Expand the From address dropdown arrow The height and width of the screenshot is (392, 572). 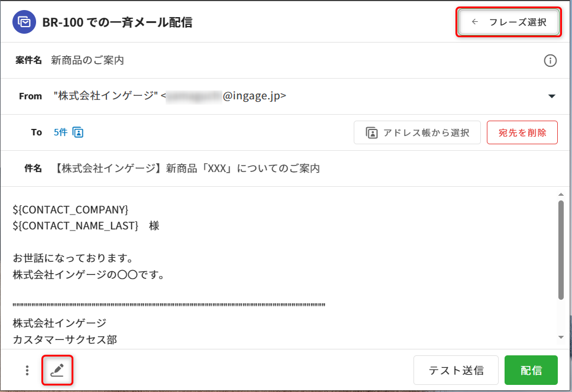[551, 96]
